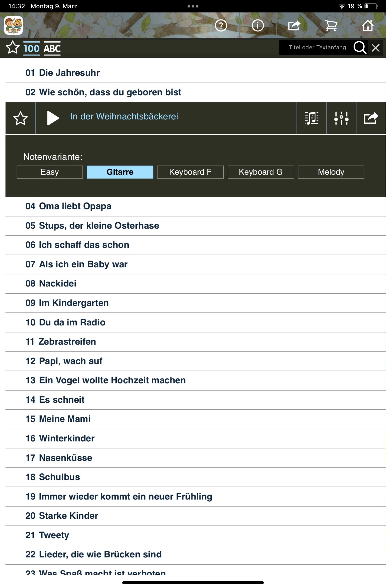This screenshot has height=588, width=386.
Task: Click the Titel oder Textanfang search field
Action: [317, 47]
